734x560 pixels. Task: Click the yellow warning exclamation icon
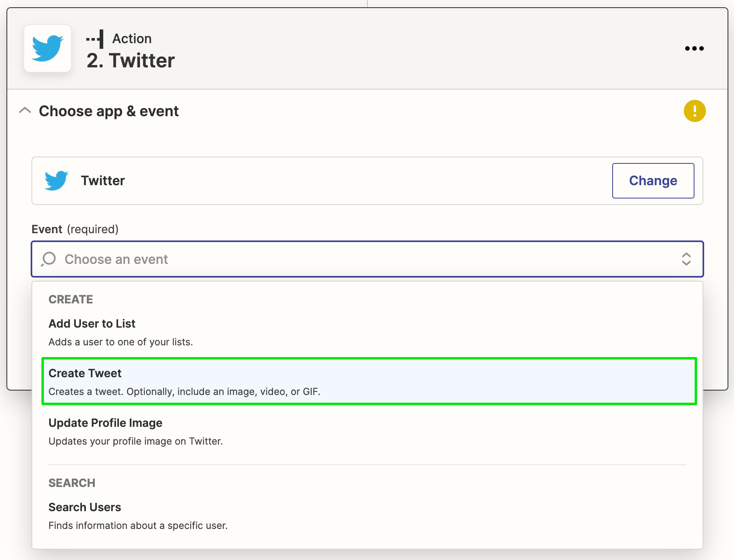694,111
